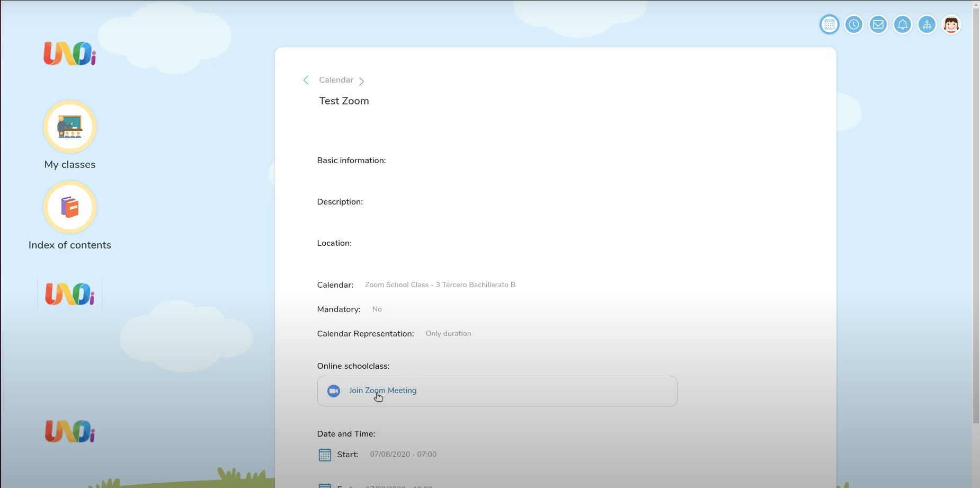Show notifications via the bell icon
Viewport: 980px width, 488px height.
tap(902, 24)
